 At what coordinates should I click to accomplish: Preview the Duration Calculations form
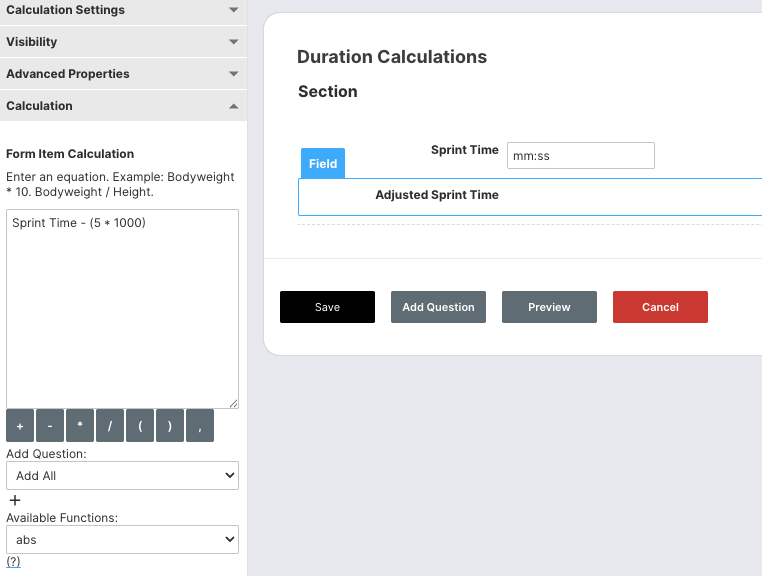[549, 307]
